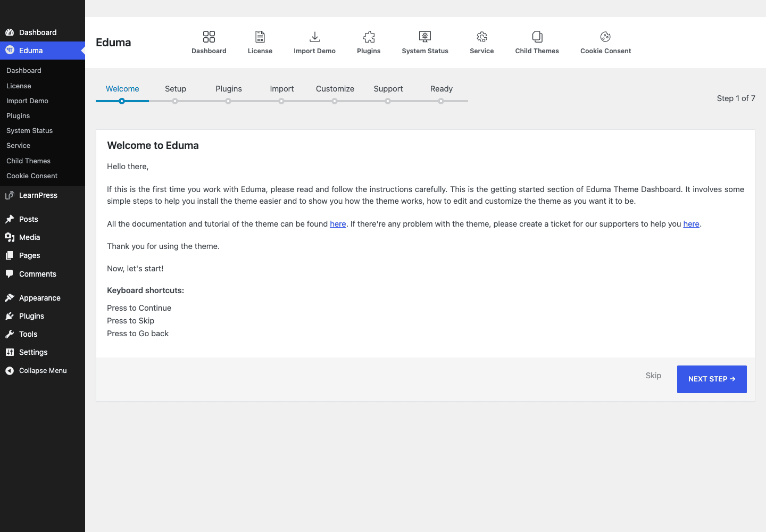
Task: Go to the Ready wizard step
Action: pyautogui.click(x=442, y=89)
